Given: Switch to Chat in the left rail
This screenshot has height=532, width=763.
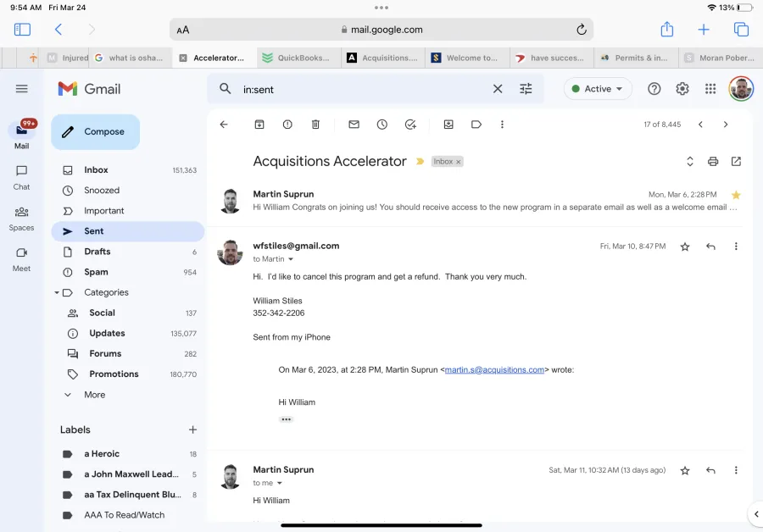Looking at the screenshot, I should (x=21, y=178).
